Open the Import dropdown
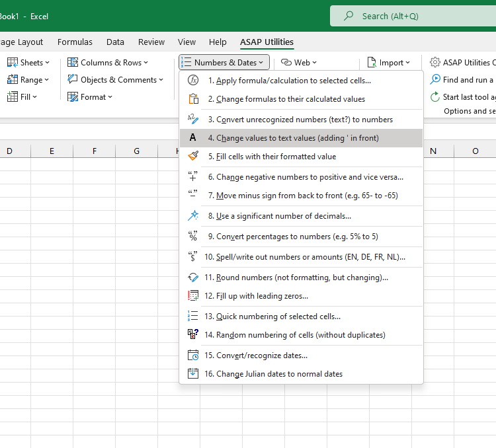Screen dimensions: 496x448 [x=388, y=62]
